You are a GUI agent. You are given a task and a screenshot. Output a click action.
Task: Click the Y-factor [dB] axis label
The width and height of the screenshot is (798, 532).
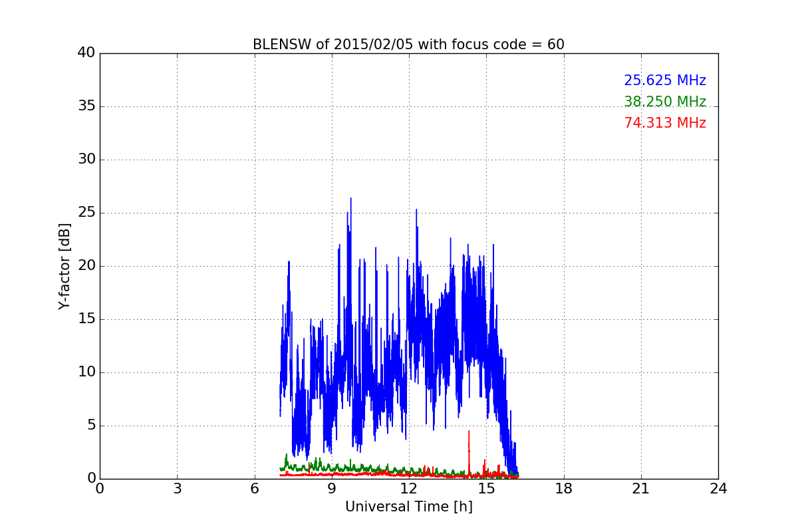[x=65, y=266]
